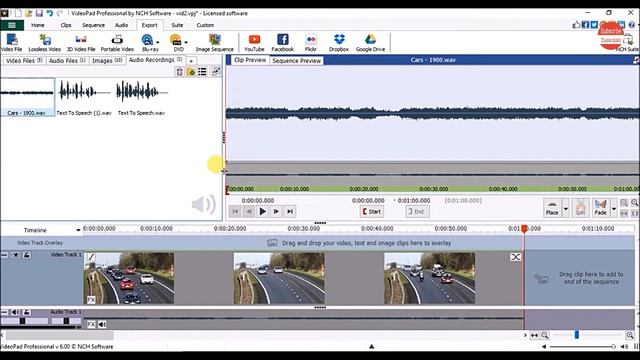Upload the video to YouTube
This screenshot has height=360, width=640.
(254, 43)
